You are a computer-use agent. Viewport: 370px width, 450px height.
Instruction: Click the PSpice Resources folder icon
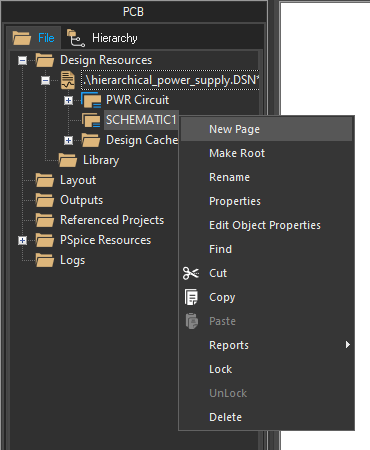45,240
